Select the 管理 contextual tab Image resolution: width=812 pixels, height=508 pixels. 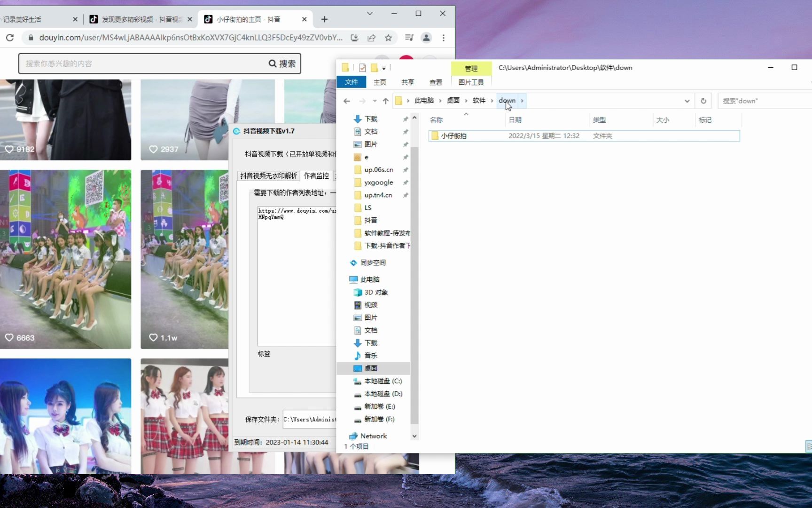pyautogui.click(x=471, y=68)
